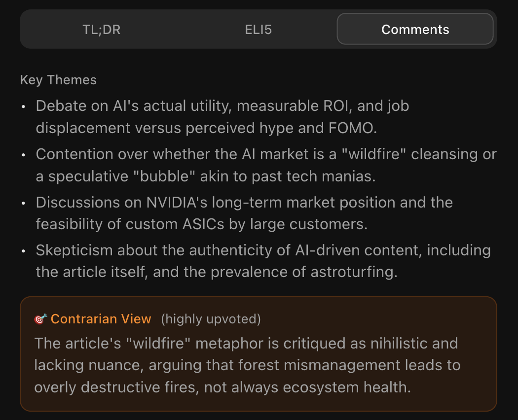Image resolution: width=518 pixels, height=420 pixels.
Task: Select the bullet point before the first theme
Action: [23, 107]
